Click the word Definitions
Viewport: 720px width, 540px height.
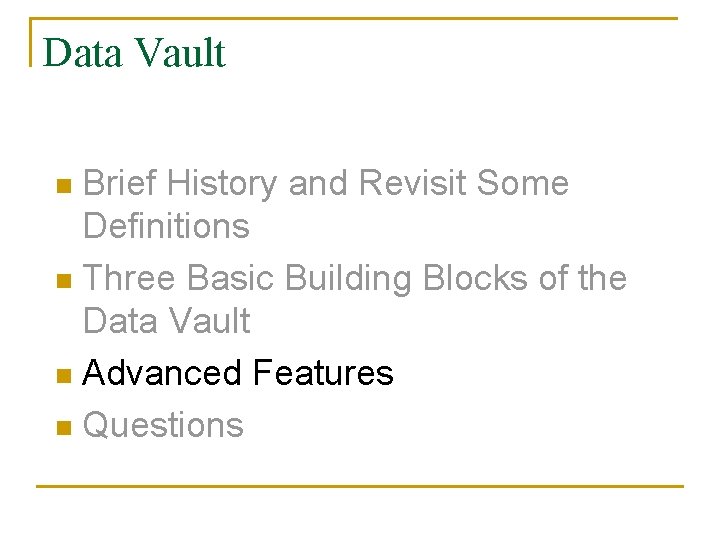pyautogui.click(x=166, y=225)
